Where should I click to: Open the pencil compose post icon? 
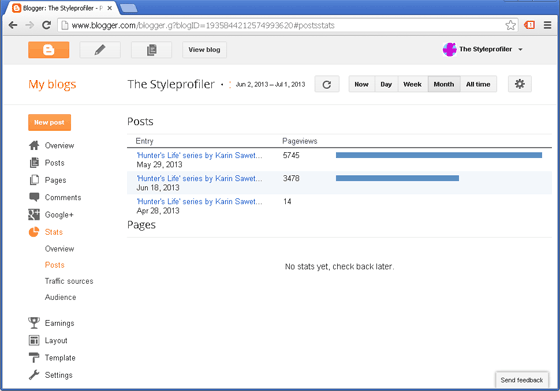(100, 50)
